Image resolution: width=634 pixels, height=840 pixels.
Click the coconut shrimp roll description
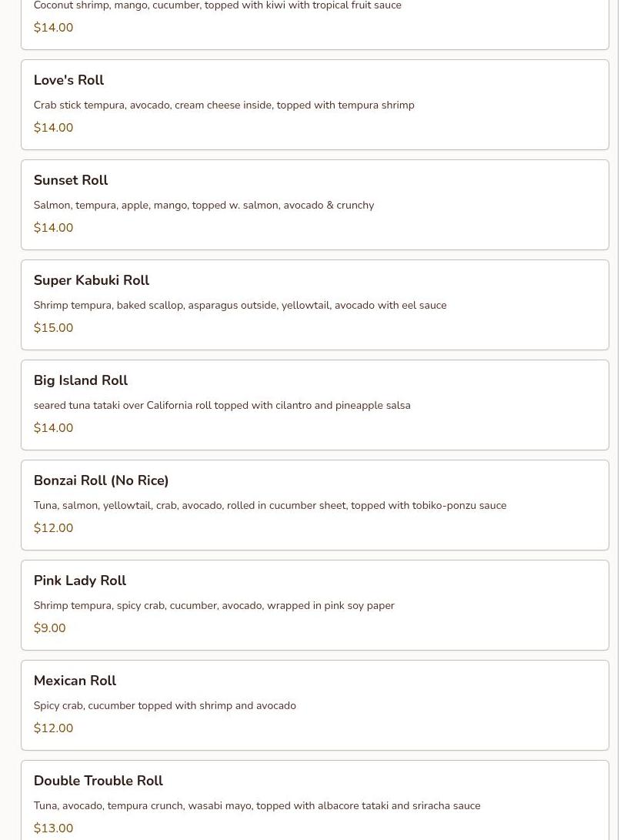pos(217,6)
